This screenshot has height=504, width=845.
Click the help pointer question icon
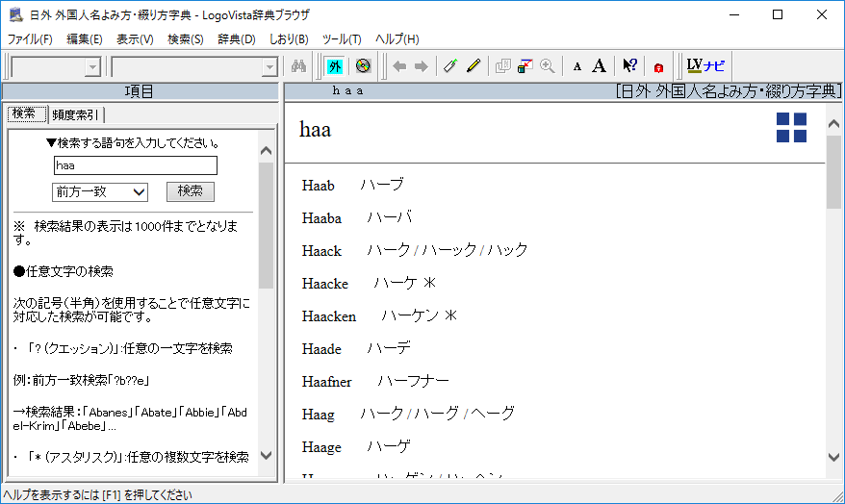coord(629,66)
